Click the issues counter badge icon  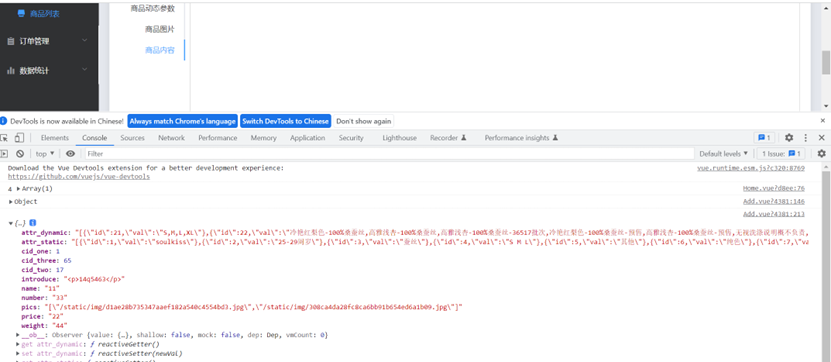click(x=765, y=138)
